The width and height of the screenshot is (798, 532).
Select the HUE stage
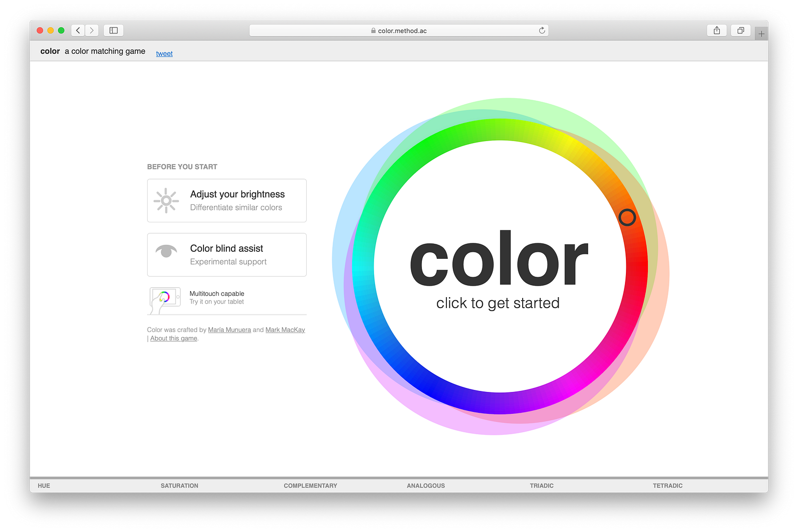44,486
